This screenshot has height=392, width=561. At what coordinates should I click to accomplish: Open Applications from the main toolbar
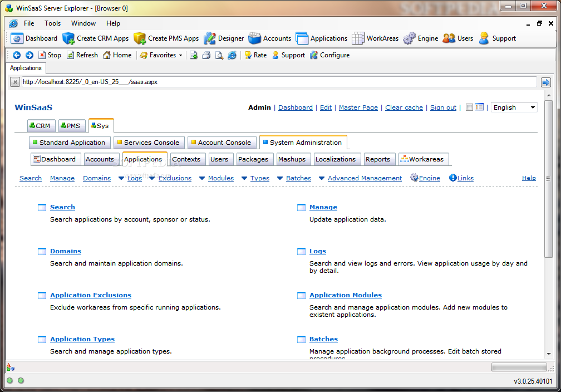tap(321, 38)
